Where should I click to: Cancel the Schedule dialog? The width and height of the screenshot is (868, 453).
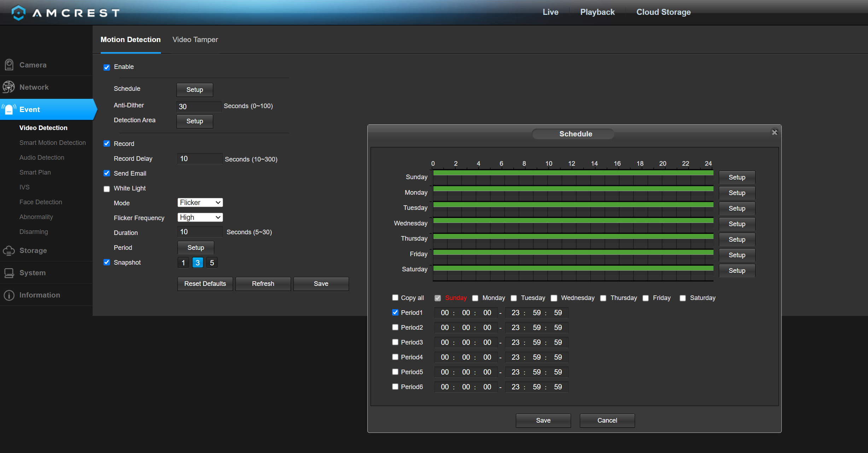coord(607,420)
